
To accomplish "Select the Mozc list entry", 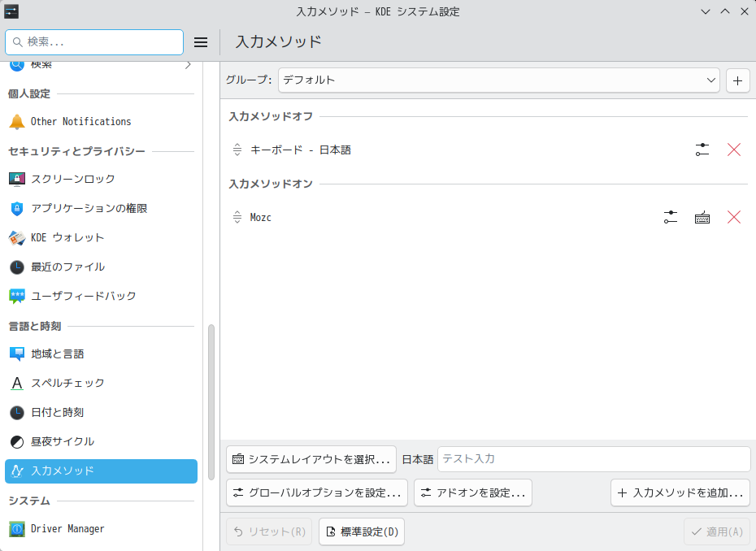I will (488, 218).
